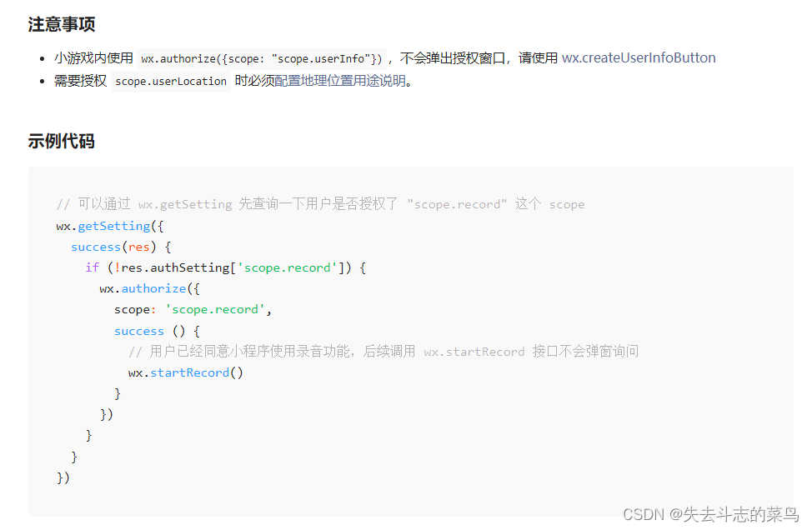
Task: Click the wx.getSetading code line 'wx.getSetting({'
Action: 110,226
